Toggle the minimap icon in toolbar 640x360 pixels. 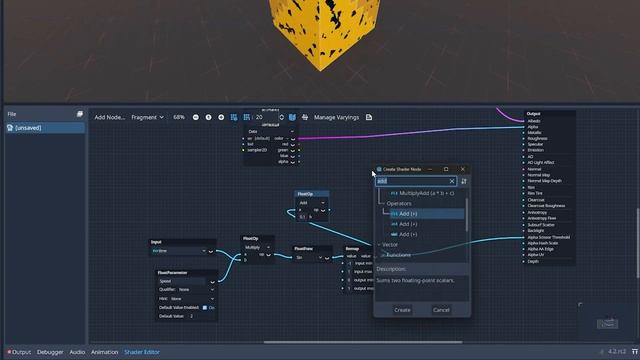point(292,117)
